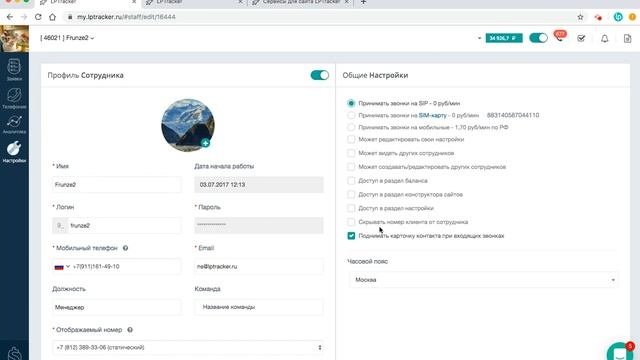Screen dimensions: 640x360
Task: Uncheck Поднимать карточку контакта при входящих звонках
Action: point(351,236)
